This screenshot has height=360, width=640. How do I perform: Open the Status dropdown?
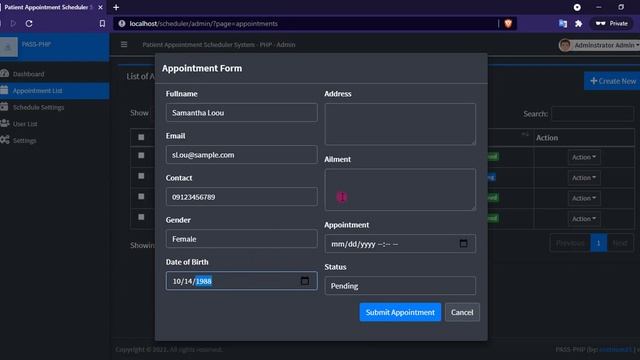pos(400,286)
